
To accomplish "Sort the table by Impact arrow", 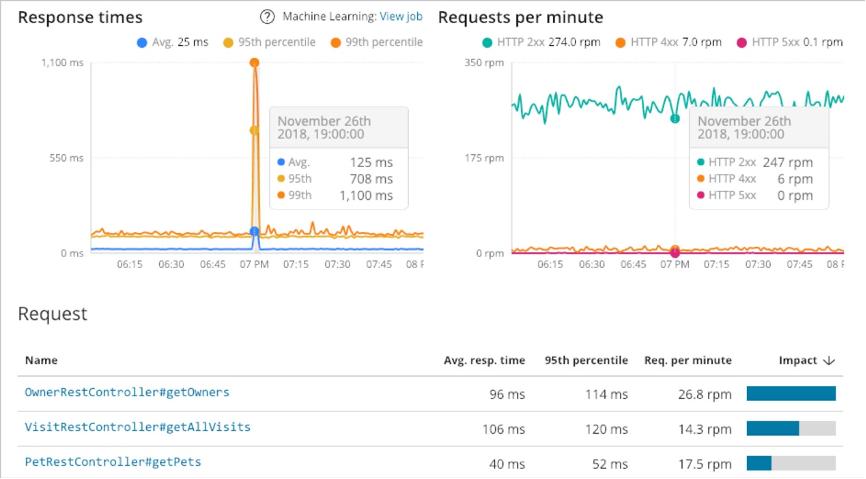I will (x=829, y=360).
